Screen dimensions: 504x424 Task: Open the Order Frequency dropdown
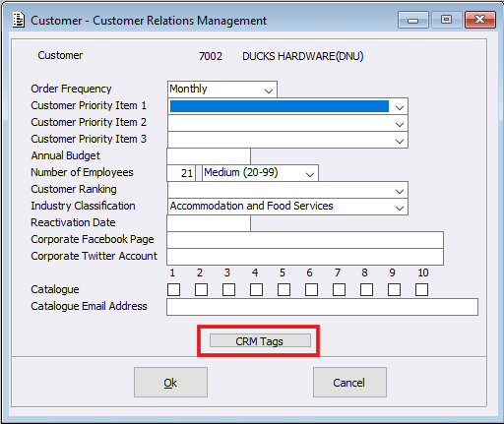[x=222, y=90]
